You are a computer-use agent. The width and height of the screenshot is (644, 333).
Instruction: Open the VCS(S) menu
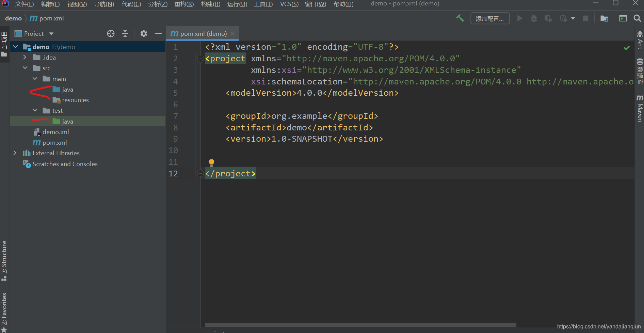click(x=289, y=4)
